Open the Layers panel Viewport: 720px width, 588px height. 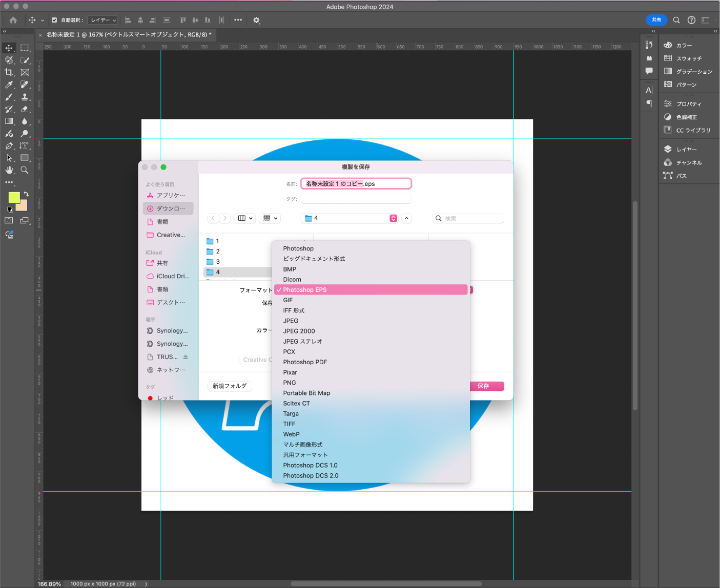(686, 150)
